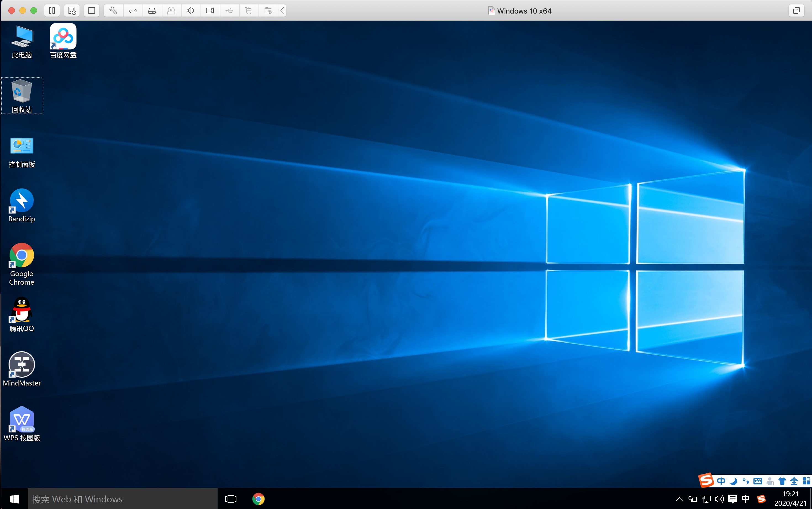Open the VM snapshot manager icon
812x509 pixels.
click(x=72, y=11)
